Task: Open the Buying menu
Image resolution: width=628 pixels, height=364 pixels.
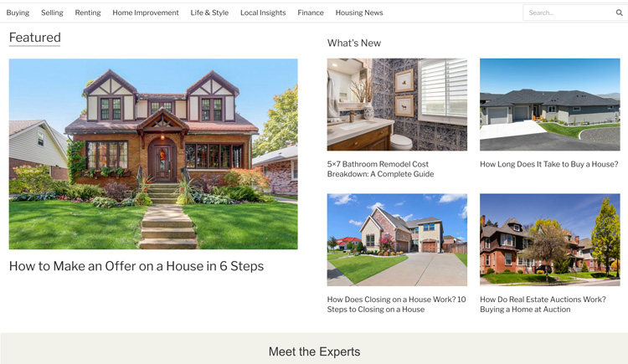Action: tap(18, 13)
